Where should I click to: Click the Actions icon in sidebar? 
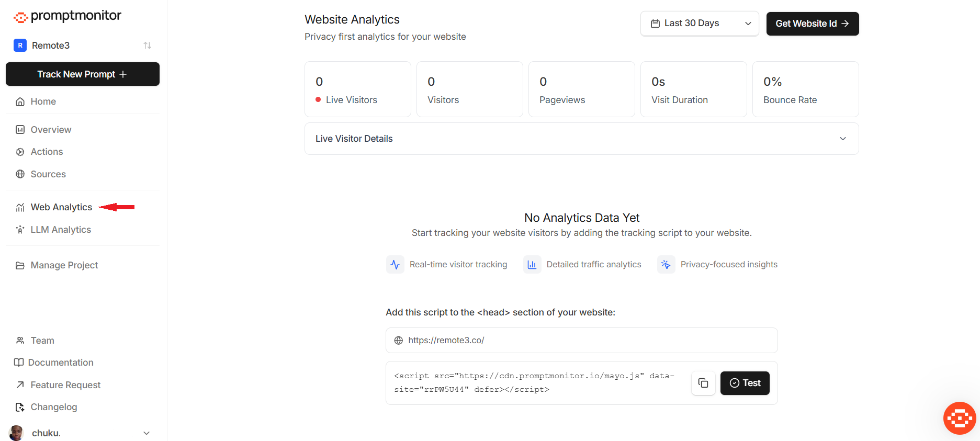point(20,152)
